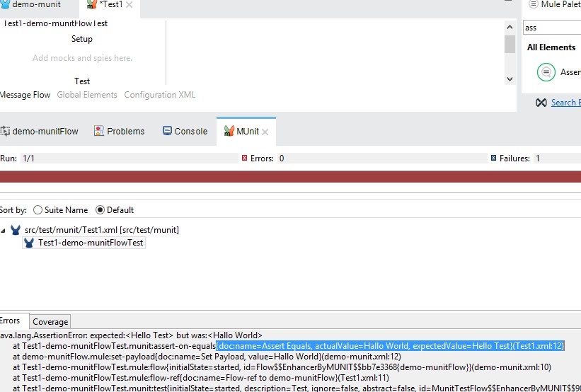Image resolution: width=581 pixels, height=392 pixels.
Task: Open the Configuration XML view
Action: (160, 95)
